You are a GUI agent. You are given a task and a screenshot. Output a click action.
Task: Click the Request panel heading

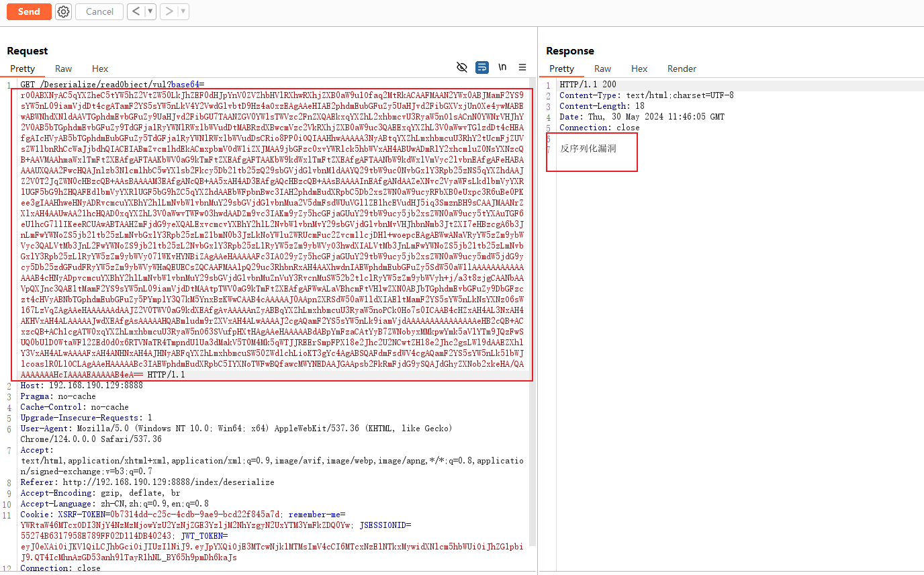28,51
